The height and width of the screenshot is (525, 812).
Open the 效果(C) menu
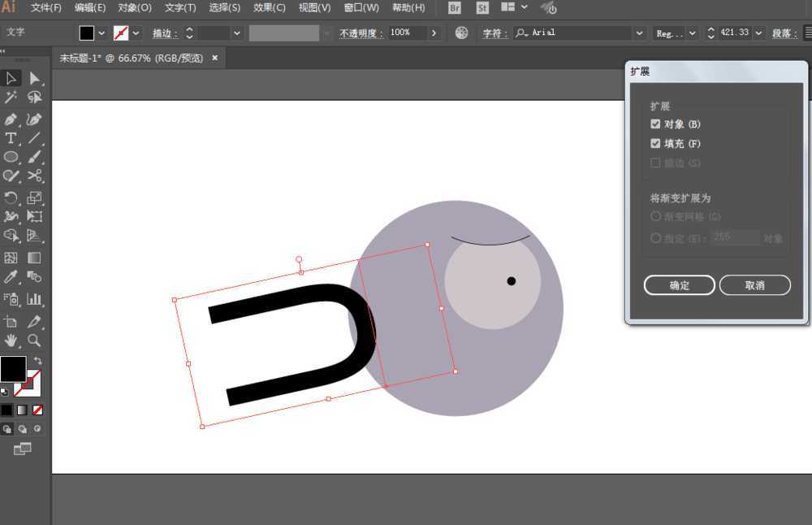(x=269, y=8)
